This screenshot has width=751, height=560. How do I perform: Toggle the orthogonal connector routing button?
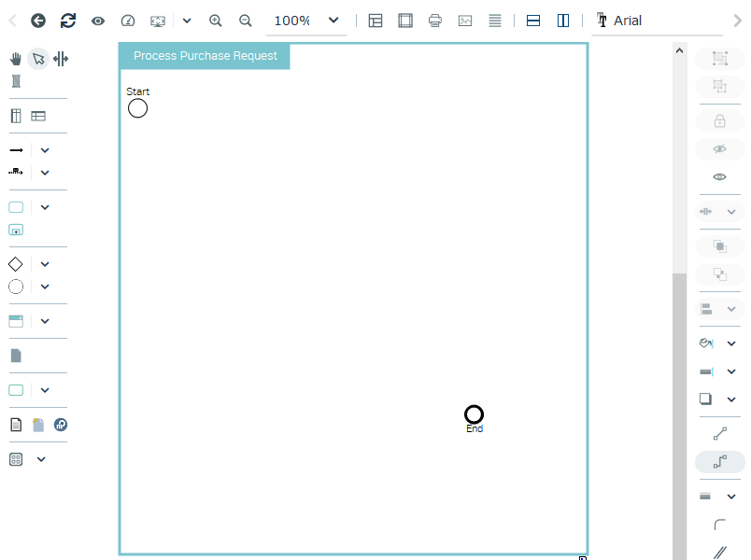click(x=719, y=462)
